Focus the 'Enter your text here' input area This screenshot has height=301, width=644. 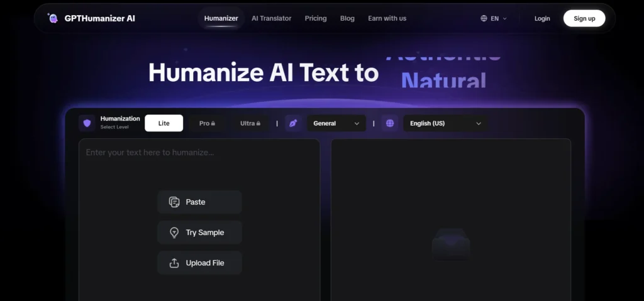coord(199,220)
